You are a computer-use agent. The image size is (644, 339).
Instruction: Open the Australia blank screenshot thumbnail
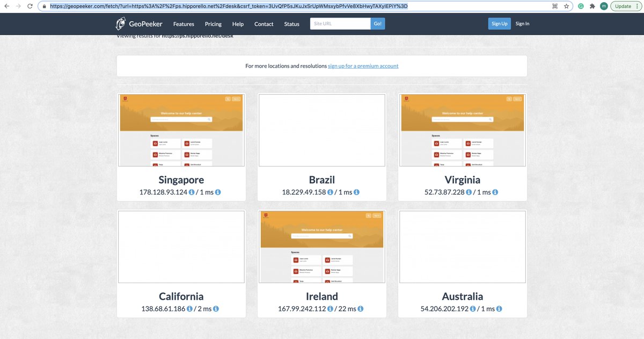(x=463, y=247)
